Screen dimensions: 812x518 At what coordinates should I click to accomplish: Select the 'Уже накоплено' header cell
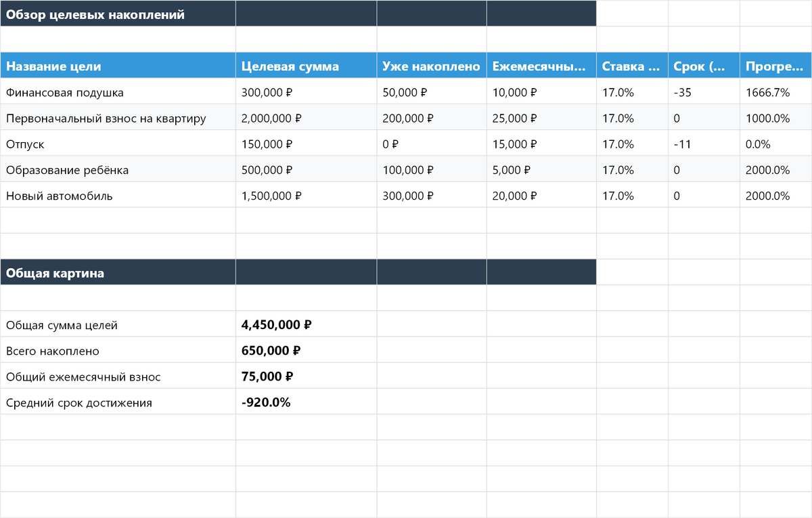431,66
